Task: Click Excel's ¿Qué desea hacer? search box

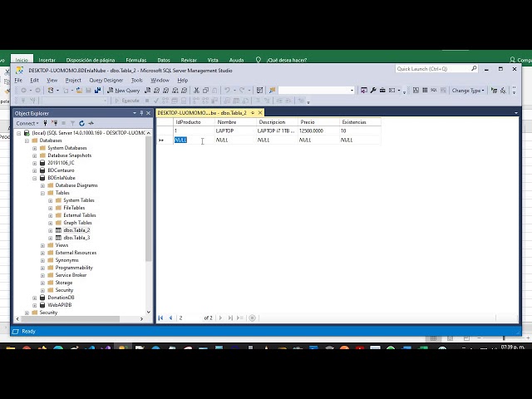Action: coord(287,60)
